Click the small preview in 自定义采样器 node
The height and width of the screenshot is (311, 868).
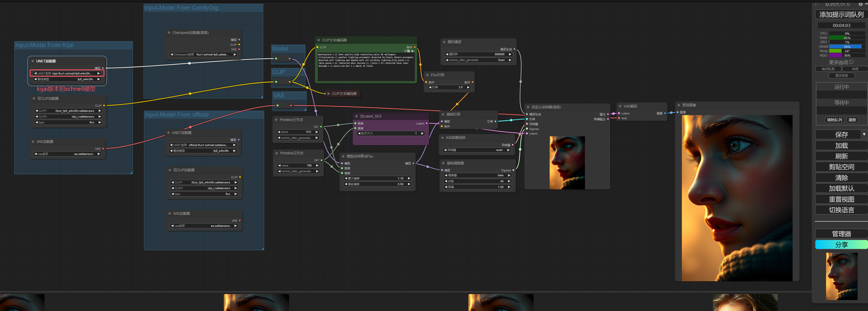pyautogui.click(x=567, y=163)
